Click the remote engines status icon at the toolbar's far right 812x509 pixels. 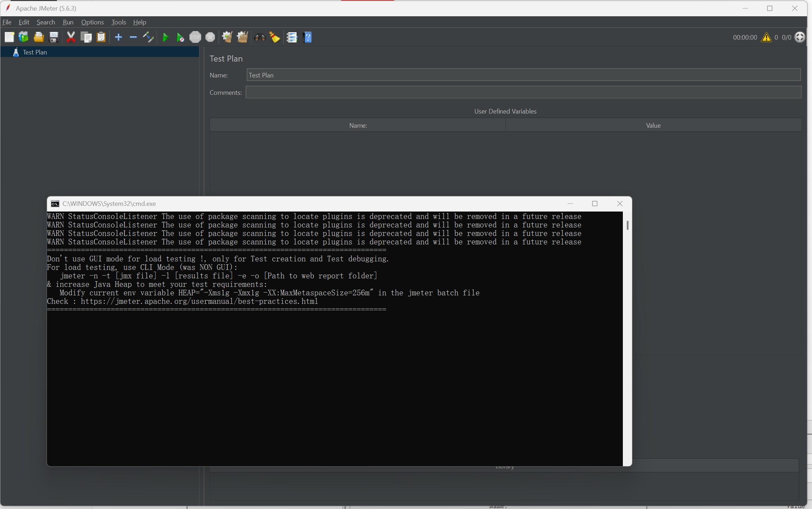coord(800,37)
